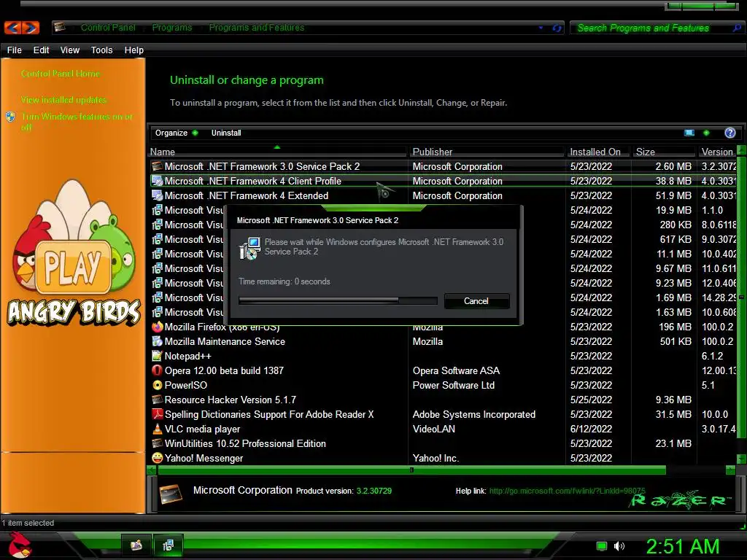Click the vertical scrollbar down arrow

741,459
